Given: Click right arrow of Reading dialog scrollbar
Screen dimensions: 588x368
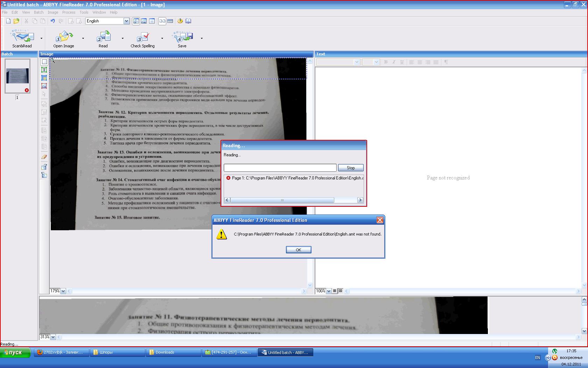Looking at the screenshot, I should [x=360, y=200].
